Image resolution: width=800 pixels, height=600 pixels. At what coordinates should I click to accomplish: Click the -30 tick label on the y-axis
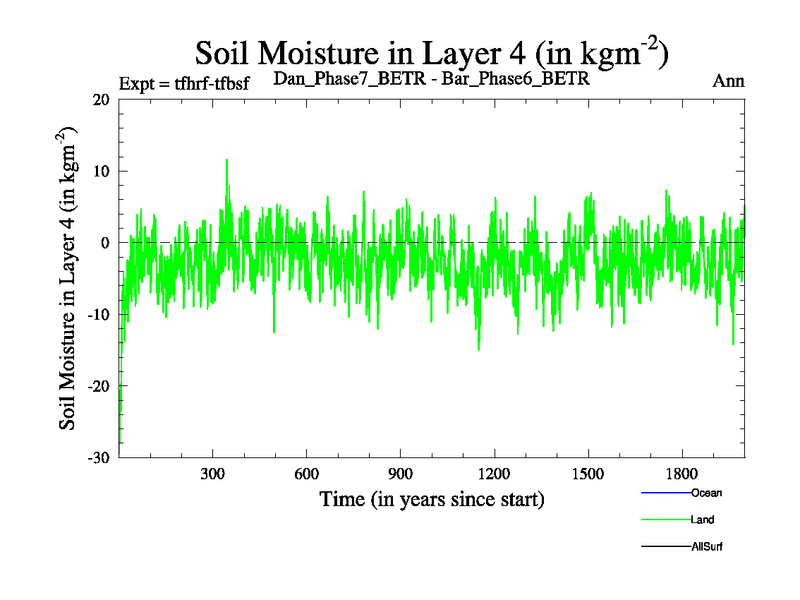[x=97, y=457]
